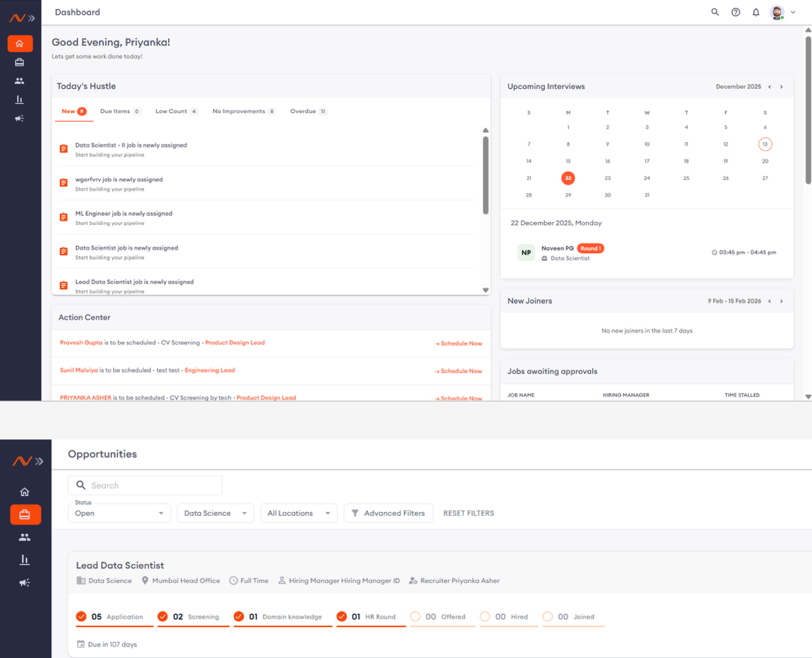Switch to Overdue tab
The height and width of the screenshot is (658, 812).
[x=309, y=111]
